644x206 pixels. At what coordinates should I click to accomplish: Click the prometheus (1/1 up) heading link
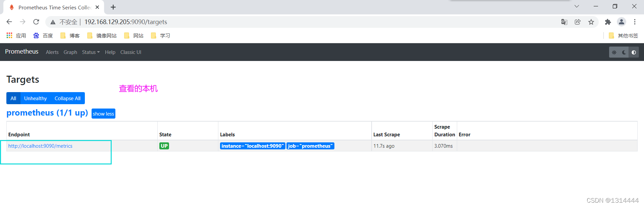click(x=47, y=113)
